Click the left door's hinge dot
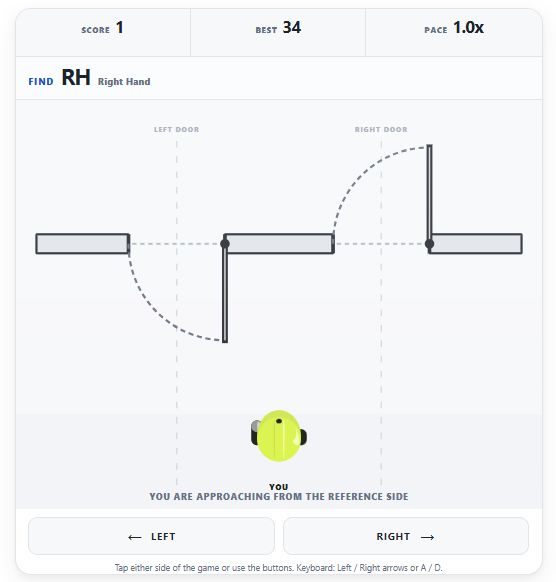The width and height of the screenshot is (556, 582). [x=225, y=244]
